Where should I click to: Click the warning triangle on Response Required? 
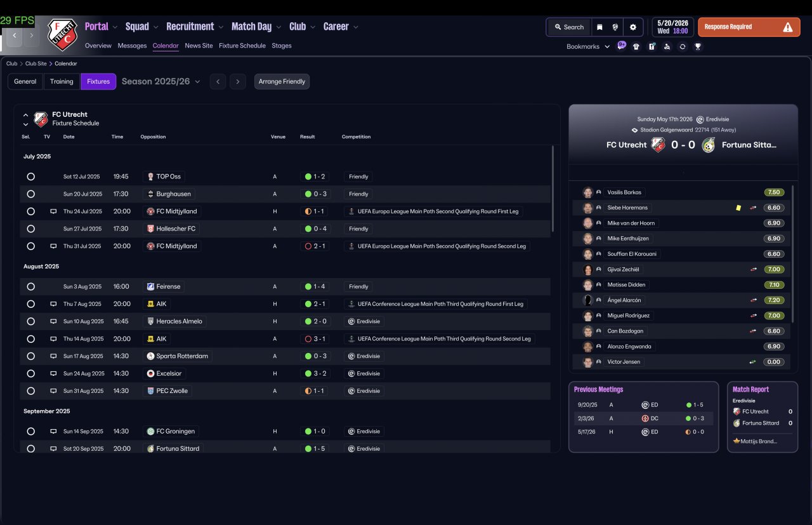point(788,27)
